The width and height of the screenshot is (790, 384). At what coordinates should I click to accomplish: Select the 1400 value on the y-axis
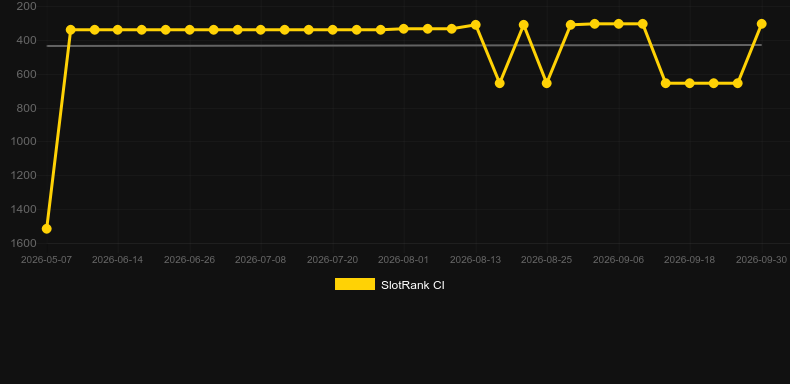[x=24, y=209]
